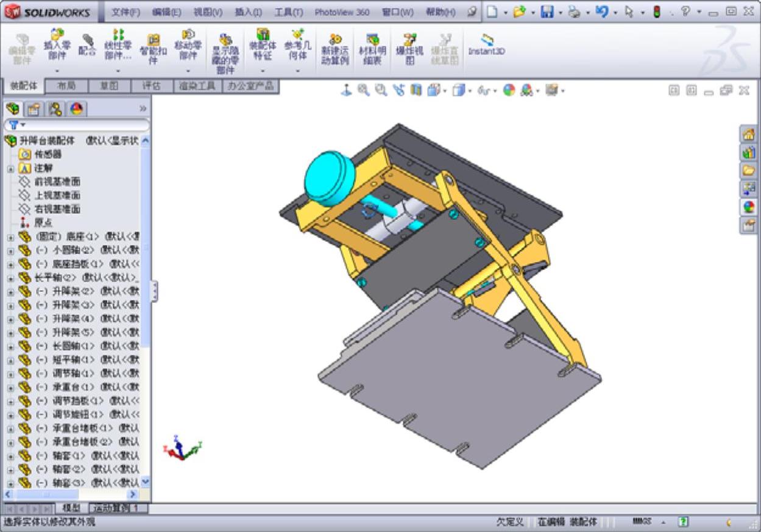Expand the 承重台<1> component node
Image resolution: width=761 pixels, height=532 pixels.
coord(10,388)
